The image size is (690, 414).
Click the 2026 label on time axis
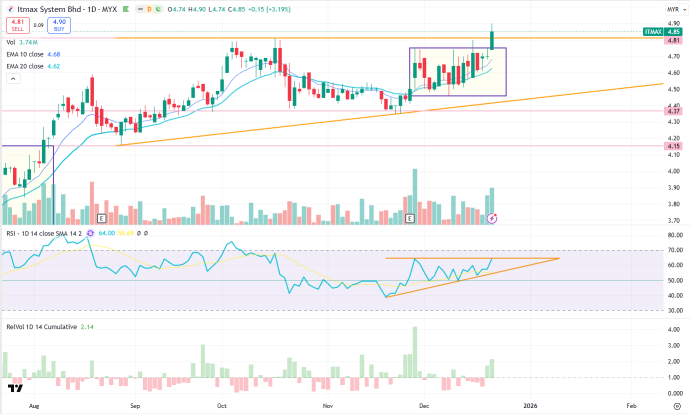530,405
